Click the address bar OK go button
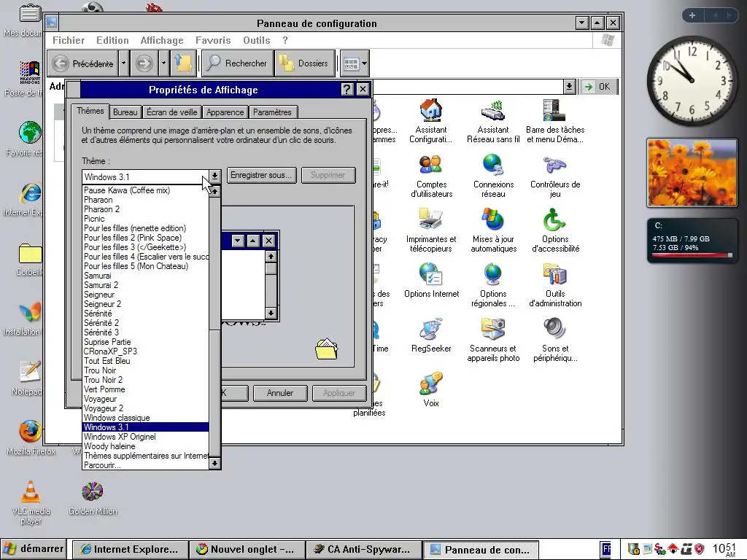This screenshot has height=560, width=747. 598,86
